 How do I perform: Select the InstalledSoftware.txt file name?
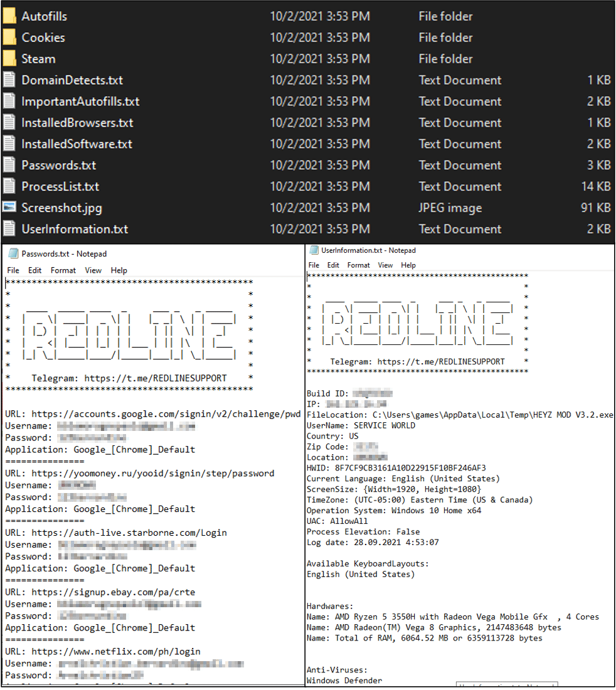[77, 144]
